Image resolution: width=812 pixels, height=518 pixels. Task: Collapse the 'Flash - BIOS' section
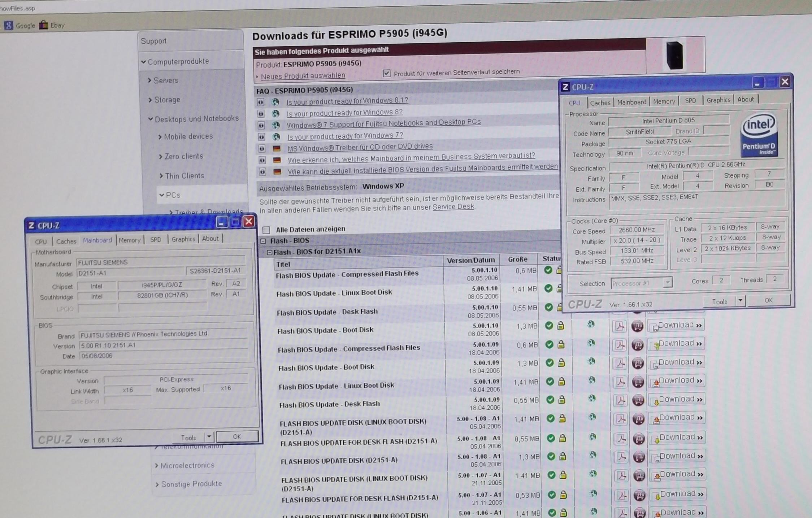tap(263, 241)
